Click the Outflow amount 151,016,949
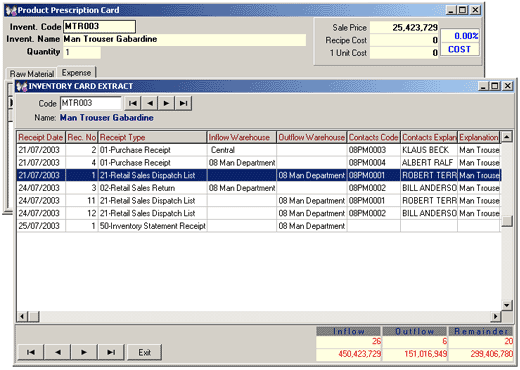This screenshot has height=370, width=520. (414, 354)
